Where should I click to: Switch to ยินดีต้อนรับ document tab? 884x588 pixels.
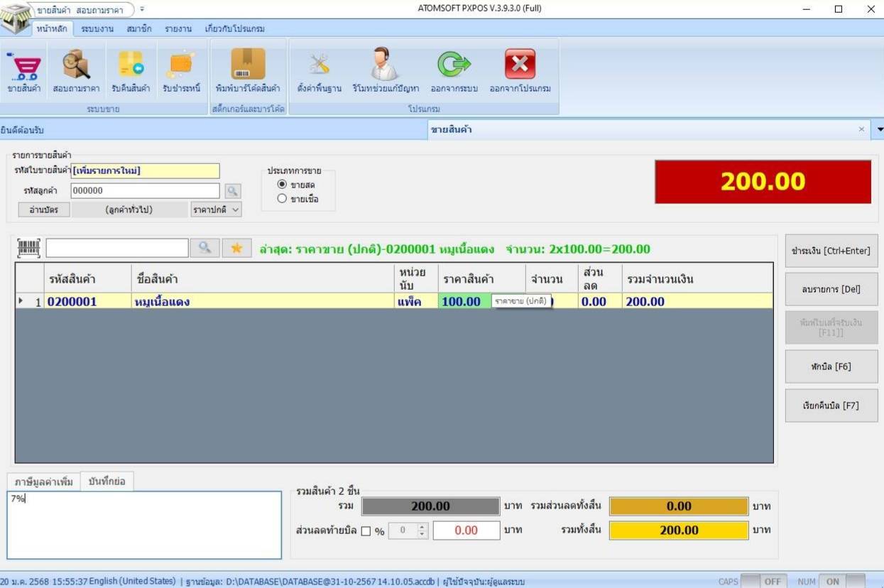(x=212, y=129)
